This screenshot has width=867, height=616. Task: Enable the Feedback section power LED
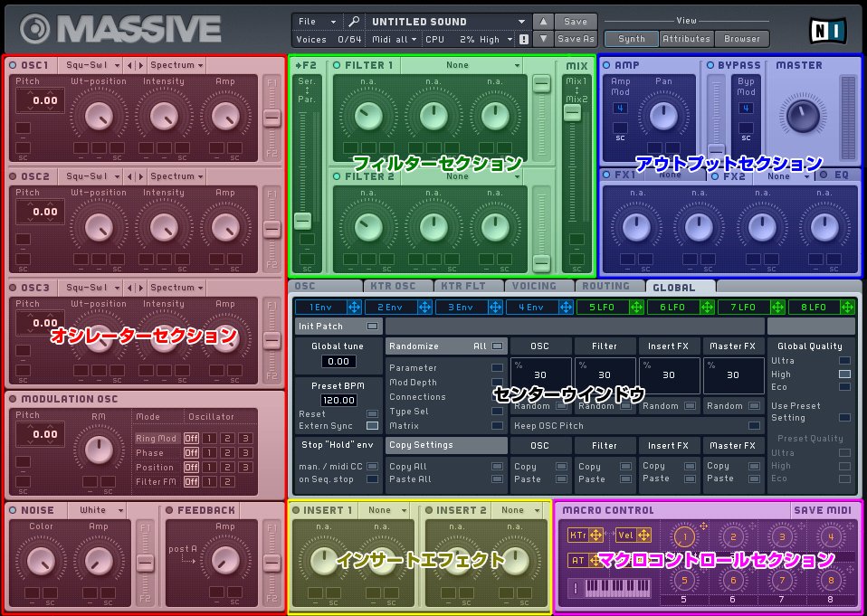coord(170,510)
